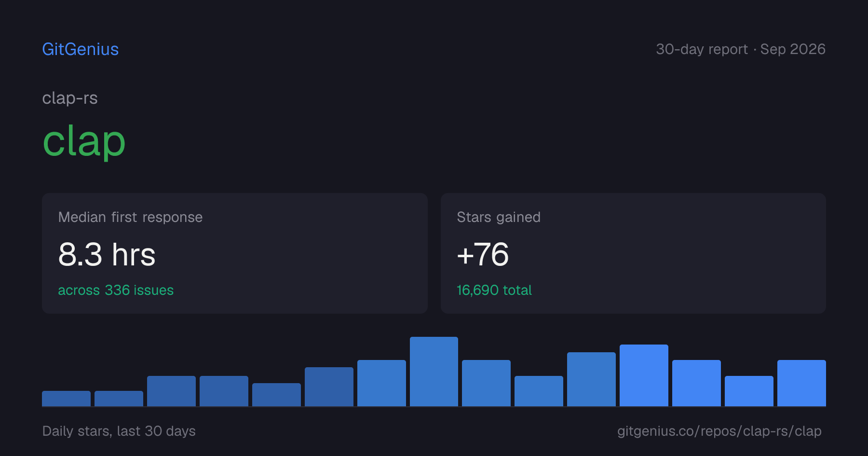Open the clap repository title
The width and height of the screenshot is (868, 456).
84,141
